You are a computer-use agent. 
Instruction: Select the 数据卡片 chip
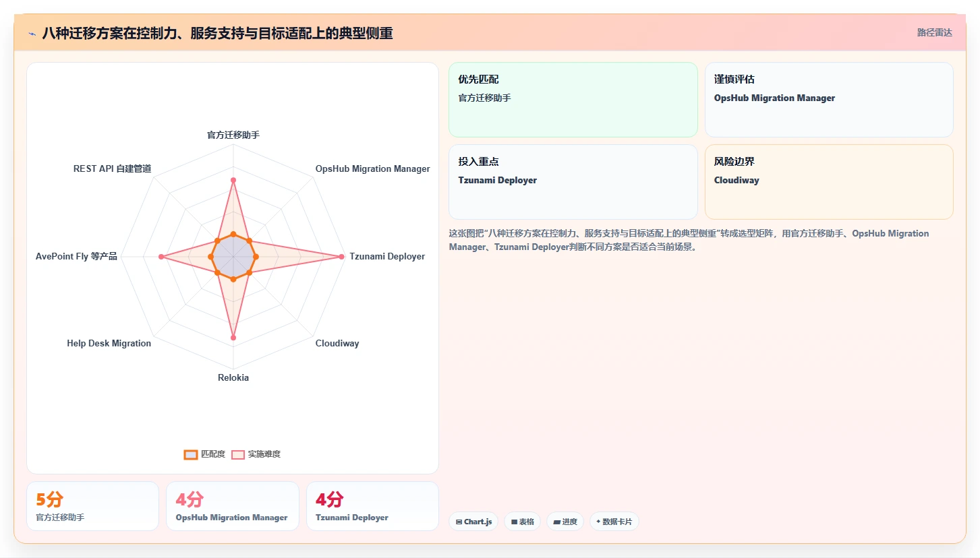[614, 522]
